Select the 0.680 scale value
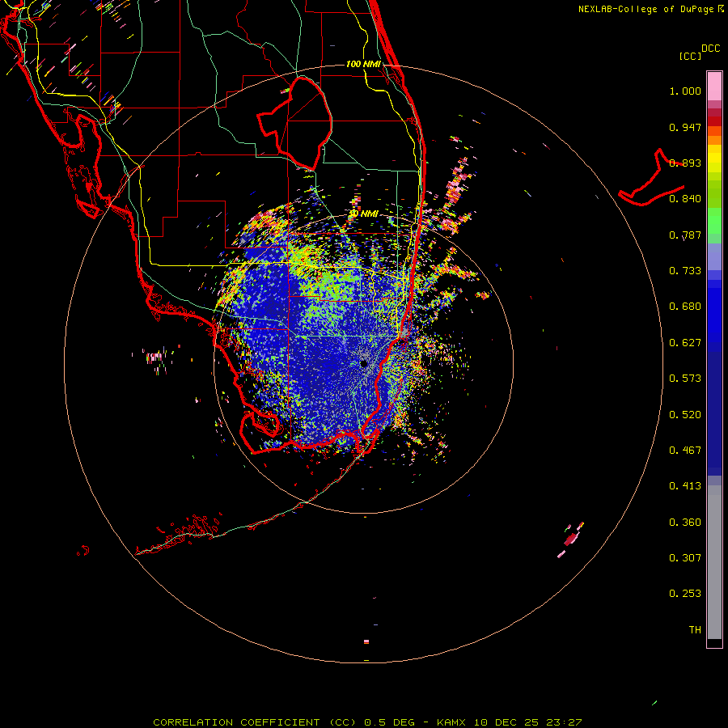The height and width of the screenshot is (728, 728). coord(685,307)
